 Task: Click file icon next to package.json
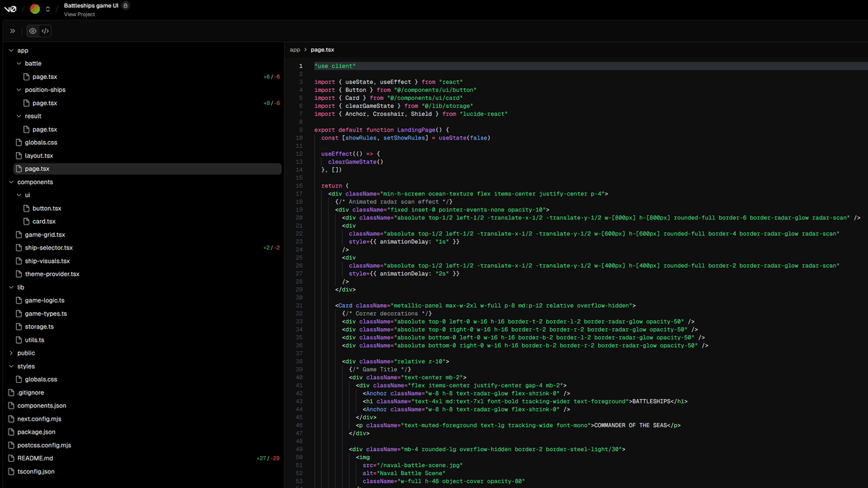click(x=11, y=432)
